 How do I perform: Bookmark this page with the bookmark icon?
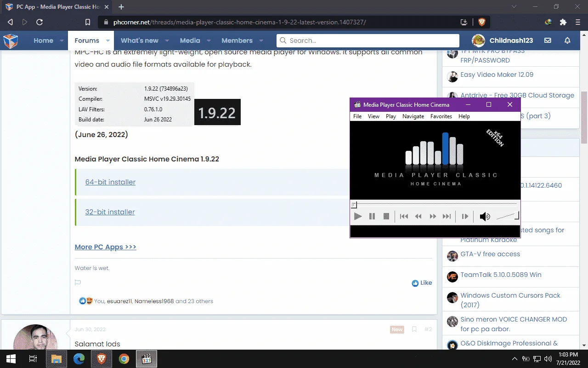(88, 22)
